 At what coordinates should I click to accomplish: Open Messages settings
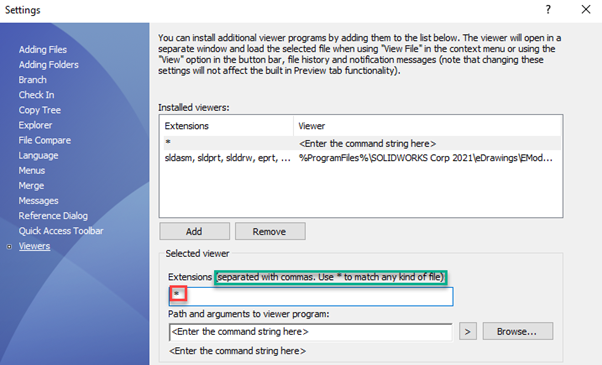click(38, 201)
